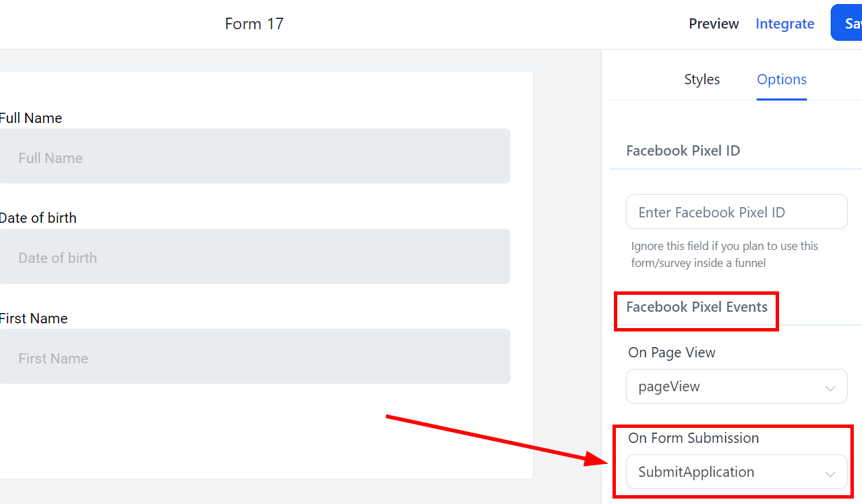This screenshot has height=504, width=862.
Task: Click the Form 17 title
Action: click(254, 24)
